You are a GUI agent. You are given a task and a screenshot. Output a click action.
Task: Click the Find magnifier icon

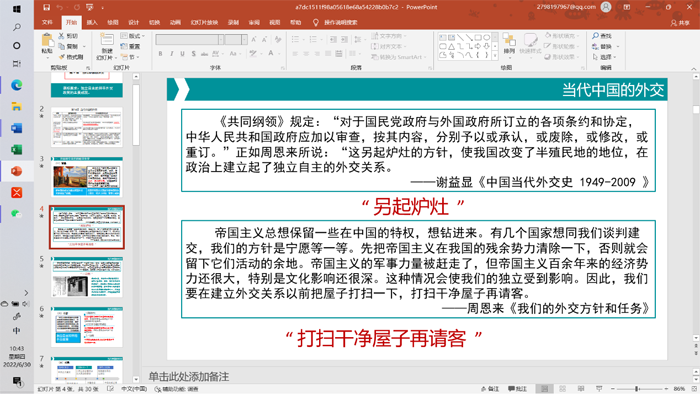(x=596, y=36)
